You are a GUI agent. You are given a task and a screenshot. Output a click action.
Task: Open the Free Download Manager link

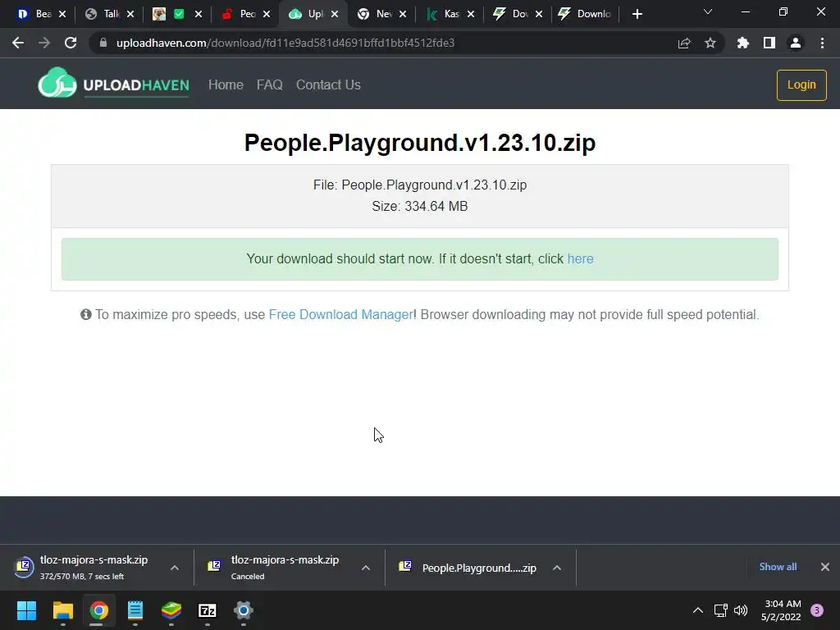coord(340,314)
